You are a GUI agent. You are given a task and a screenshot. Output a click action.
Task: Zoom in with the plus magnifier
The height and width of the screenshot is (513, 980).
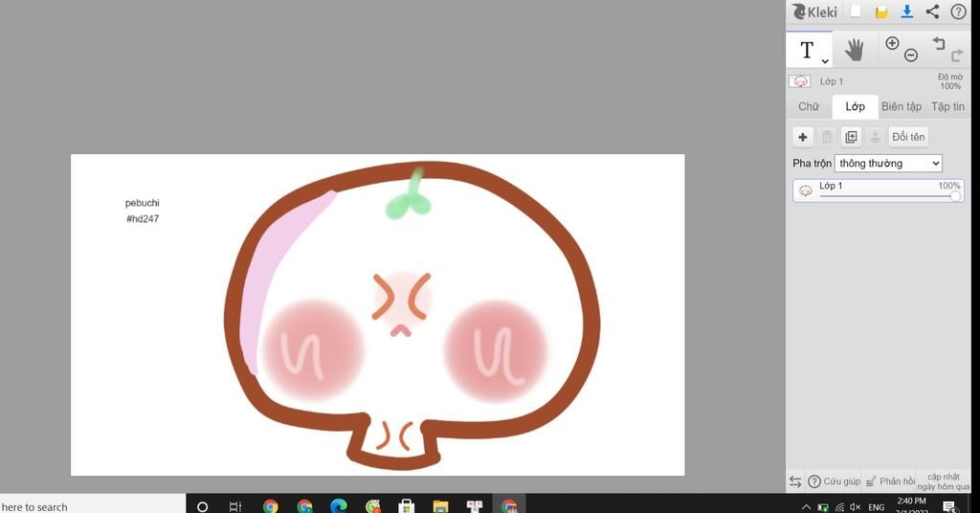893,43
